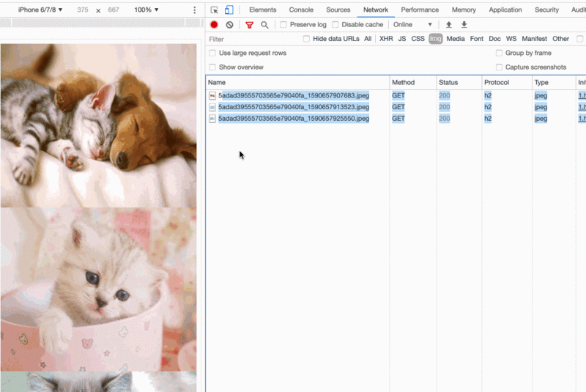Image resolution: width=586 pixels, height=392 pixels.
Task: Click file icon of the 1590657907683.jpeg row
Action: pyautogui.click(x=212, y=96)
